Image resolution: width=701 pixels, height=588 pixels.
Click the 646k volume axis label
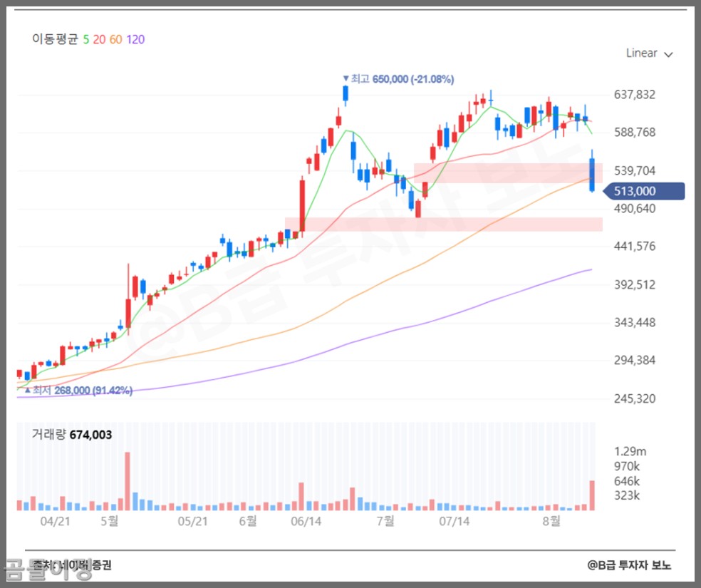click(626, 481)
